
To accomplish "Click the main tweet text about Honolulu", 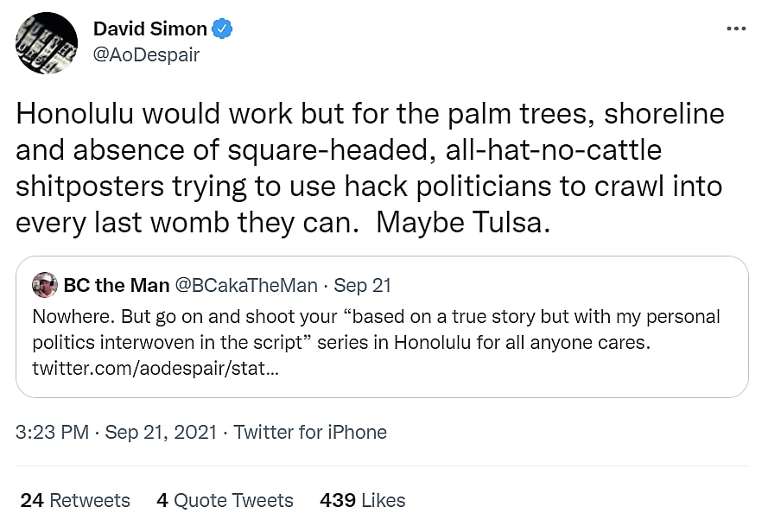I will click(x=370, y=168).
